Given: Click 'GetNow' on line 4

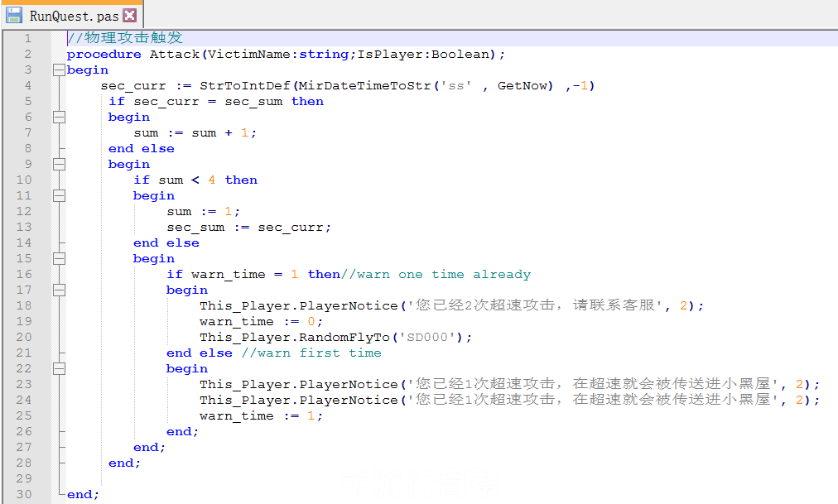Looking at the screenshot, I should [x=523, y=86].
